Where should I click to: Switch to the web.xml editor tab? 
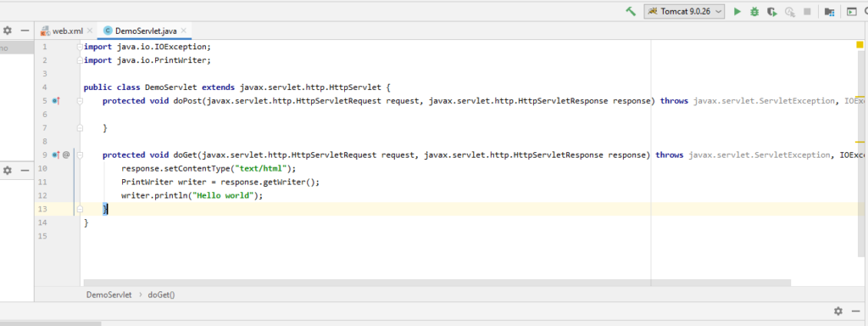[68, 31]
